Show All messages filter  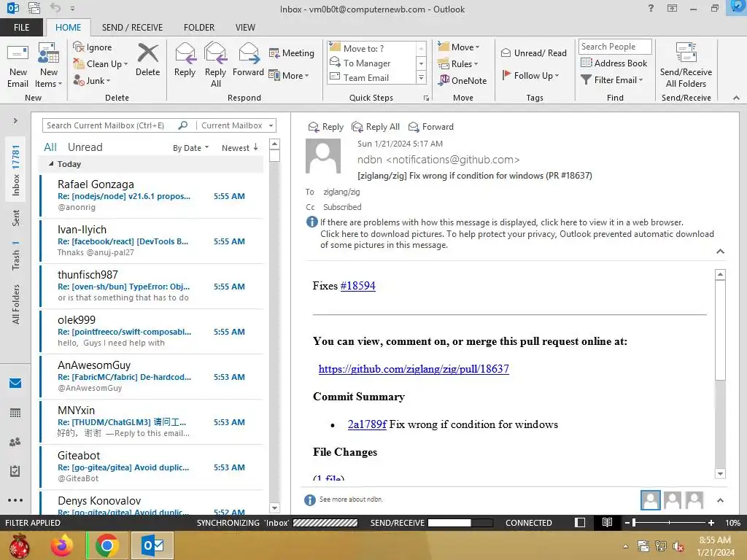[50, 147]
